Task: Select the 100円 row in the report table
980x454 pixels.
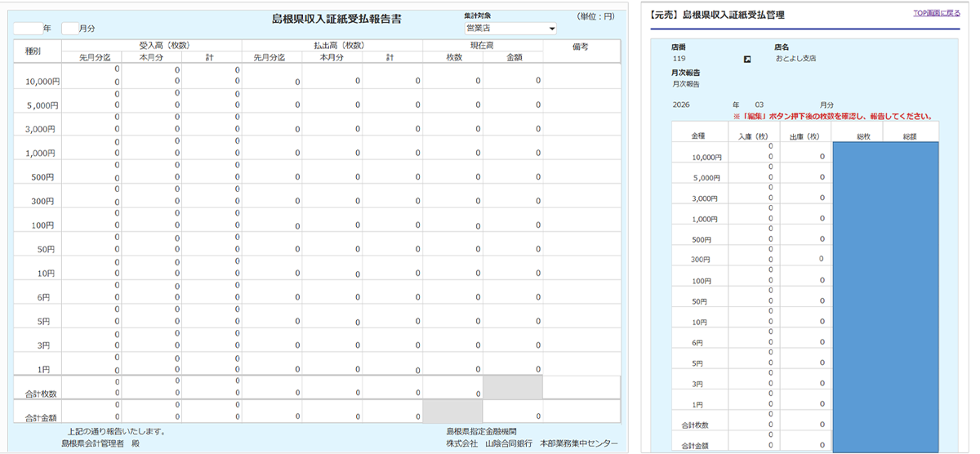Action: click(x=318, y=220)
